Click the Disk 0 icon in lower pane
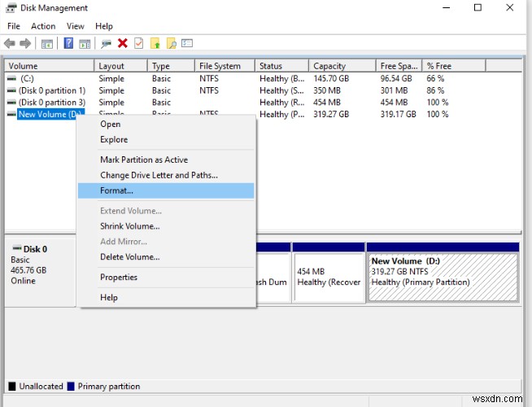The width and height of the screenshot is (532, 407). [x=17, y=247]
